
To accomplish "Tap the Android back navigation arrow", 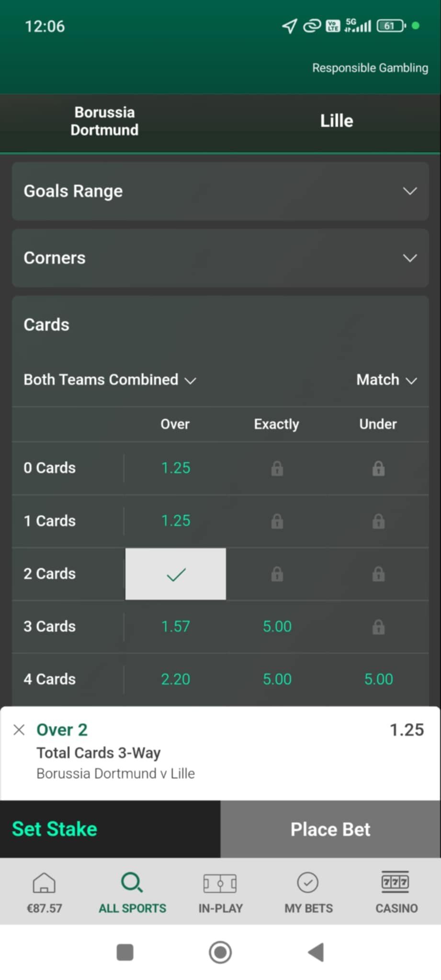I will pos(316,952).
